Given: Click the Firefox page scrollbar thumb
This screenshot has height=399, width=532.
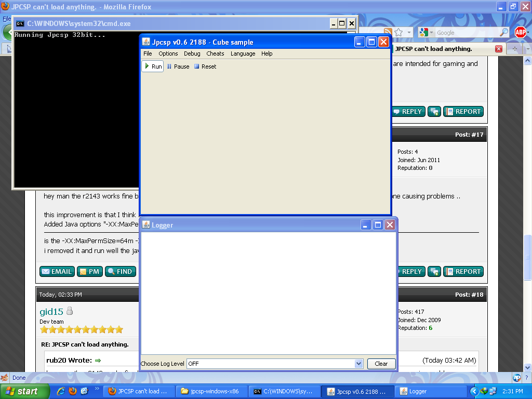Looking at the screenshot, I should (x=528, y=257).
